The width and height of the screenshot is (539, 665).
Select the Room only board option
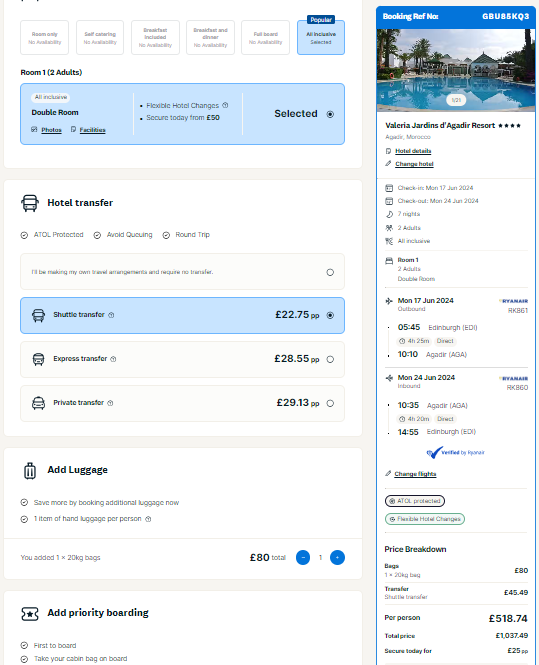tap(45, 38)
